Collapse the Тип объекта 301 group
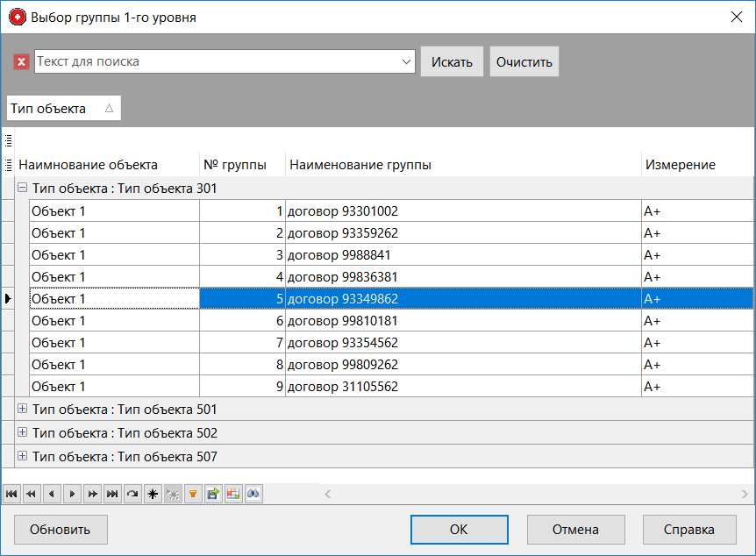 coord(22,188)
